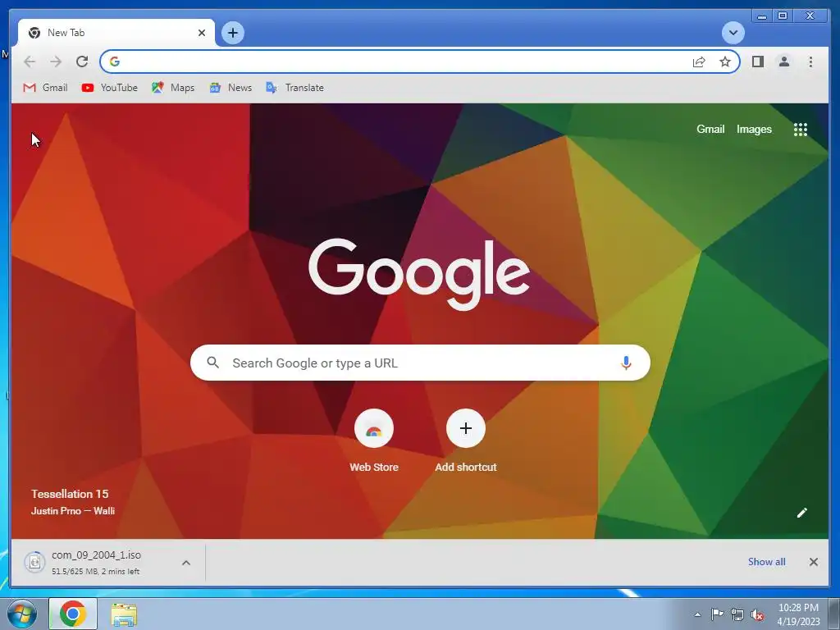Viewport: 840px width, 630px height.
Task: Open the side panel icon
Action: pyautogui.click(x=757, y=62)
